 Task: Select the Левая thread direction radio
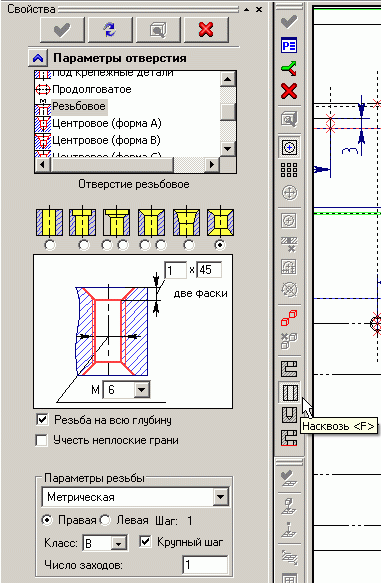(106, 520)
